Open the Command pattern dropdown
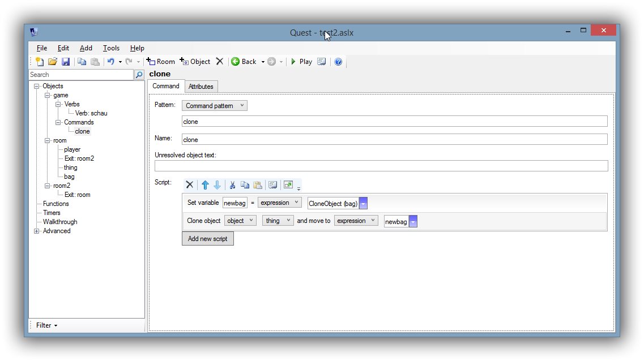Screen dimensions: 644x361 click(214, 106)
